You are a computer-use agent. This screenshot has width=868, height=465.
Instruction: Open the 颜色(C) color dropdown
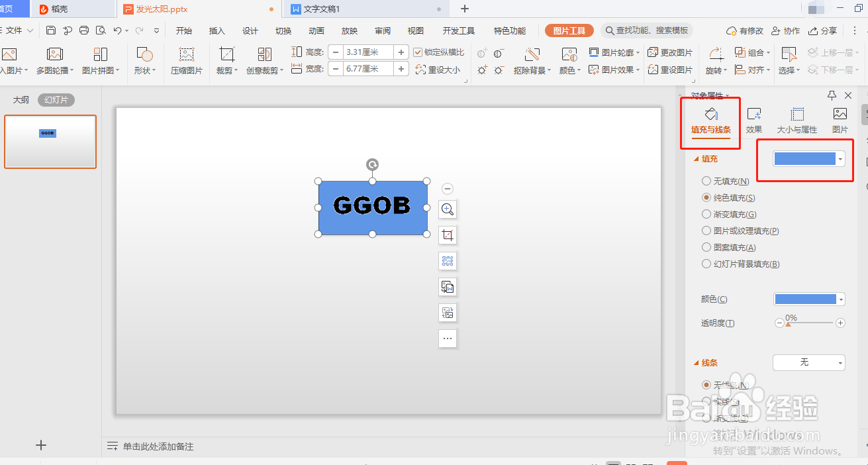coord(809,299)
